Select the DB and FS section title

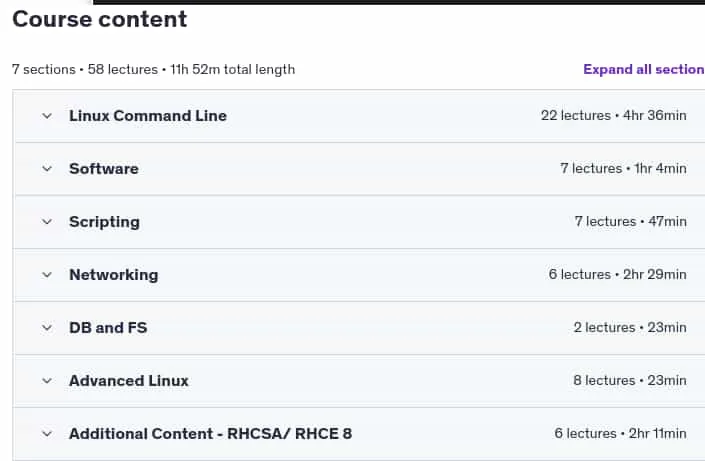coord(108,327)
